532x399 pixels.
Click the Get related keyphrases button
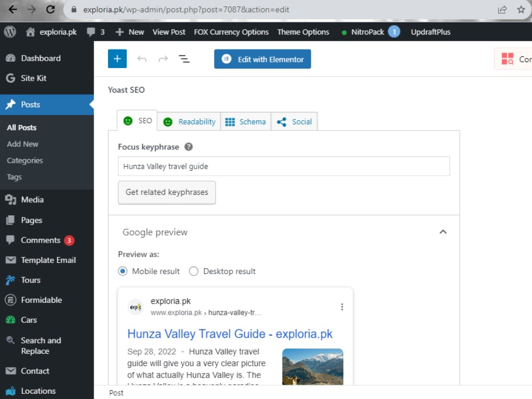167,193
